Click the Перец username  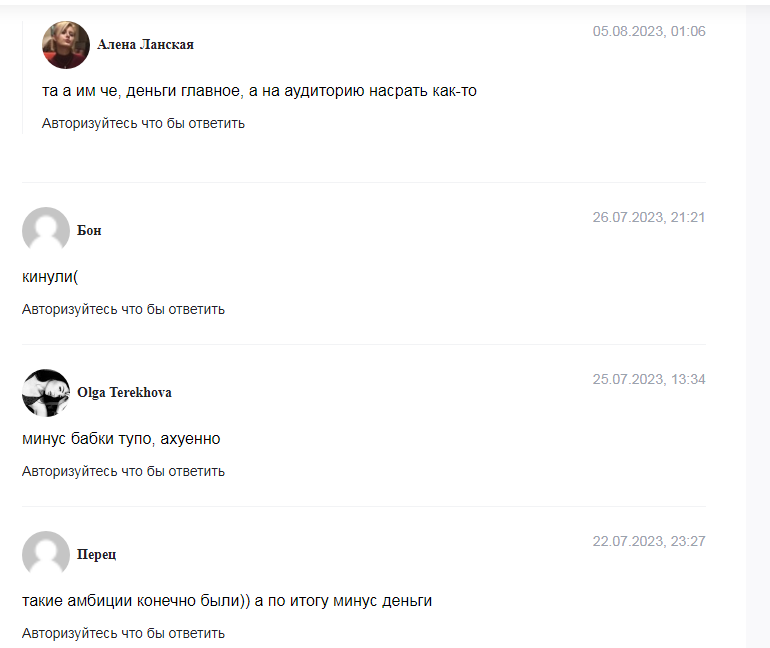pyautogui.click(x=96, y=554)
